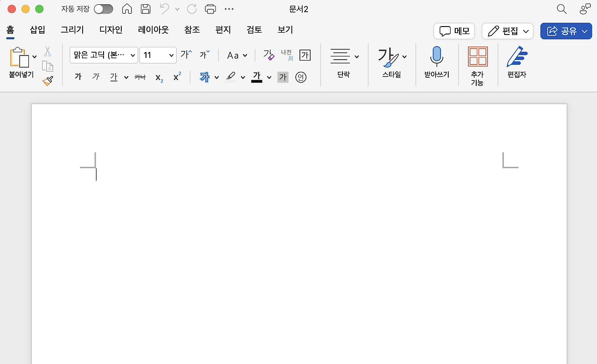The height and width of the screenshot is (364, 597).
Task: Switch to the 그리기 tab
Action: coord(72,30)
